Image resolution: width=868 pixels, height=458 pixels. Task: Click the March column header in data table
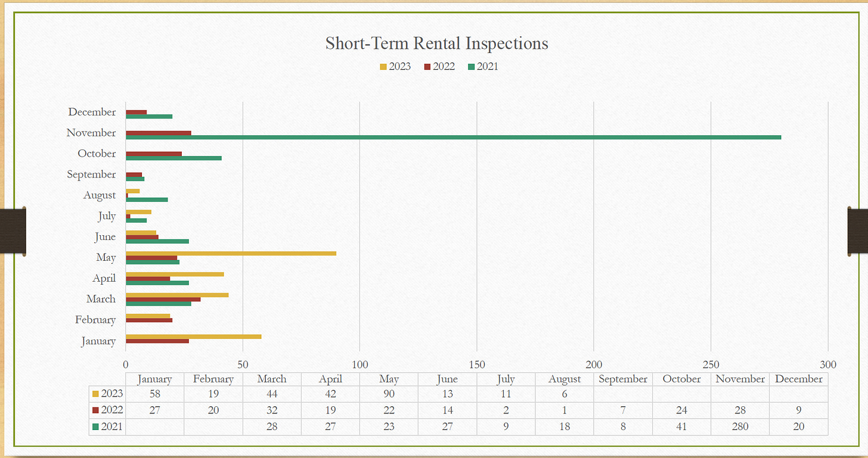(x=272, y=379)
